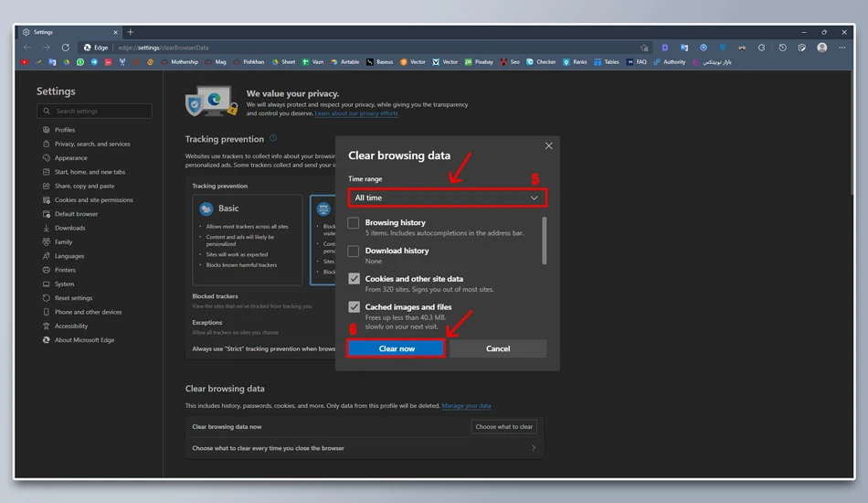Open Family settings section

coord(63,242)
